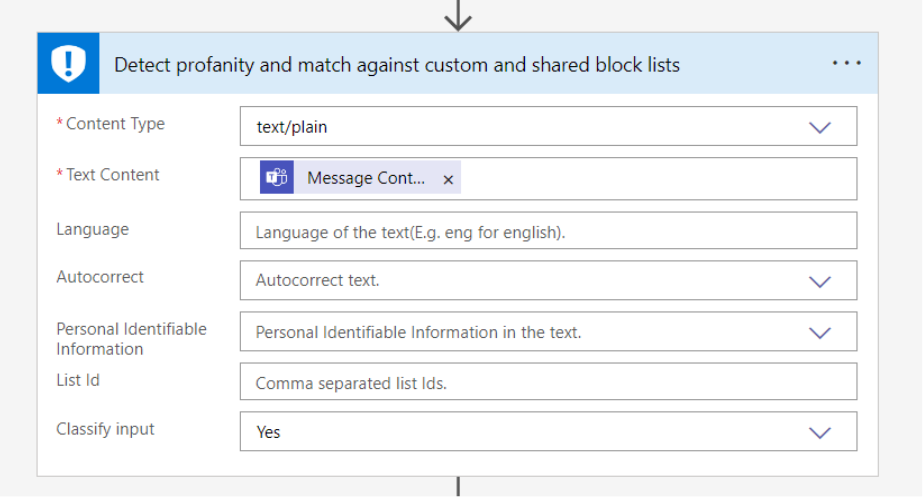The width and height of the screenshot is (923, 498).
Task: Expand the Personal Identifiable Information chevron
Action: point(820,332)
